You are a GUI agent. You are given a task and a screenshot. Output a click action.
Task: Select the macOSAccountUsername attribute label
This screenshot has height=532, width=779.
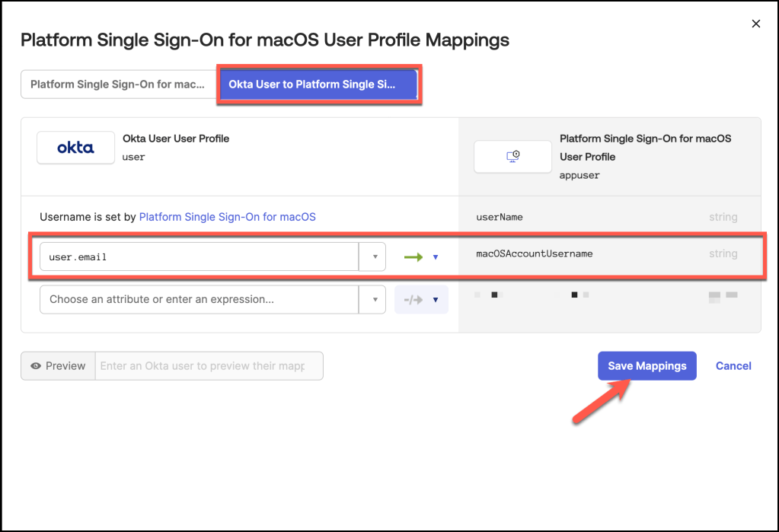(x=534, y=253)
